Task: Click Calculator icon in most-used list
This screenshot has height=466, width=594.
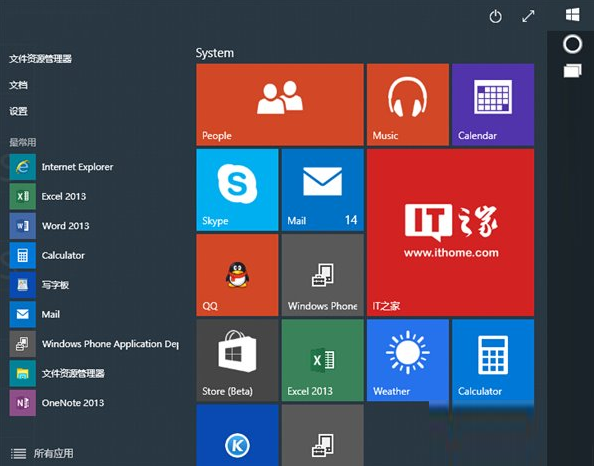Action: [x=23, y=255]
